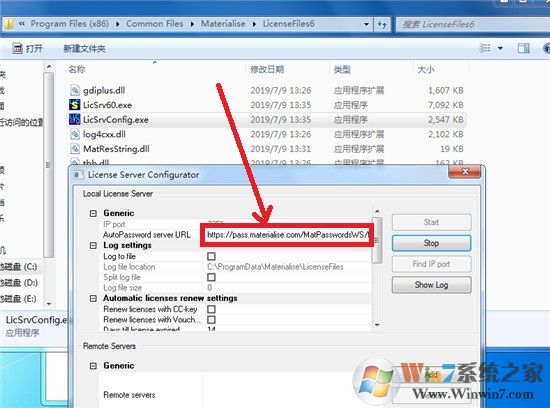550x408 pixels.
Task: Click the refresh icon beside the address bar
Action: tap(382, 24)
